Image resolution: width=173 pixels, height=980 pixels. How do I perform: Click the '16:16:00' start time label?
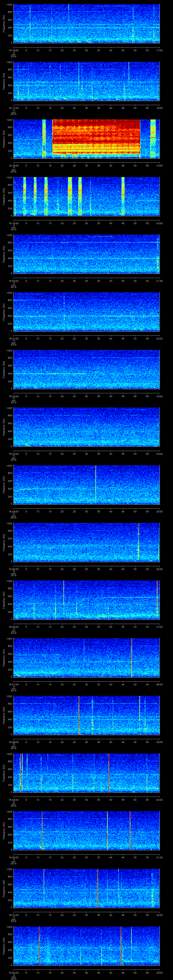[x=13, y=50]
